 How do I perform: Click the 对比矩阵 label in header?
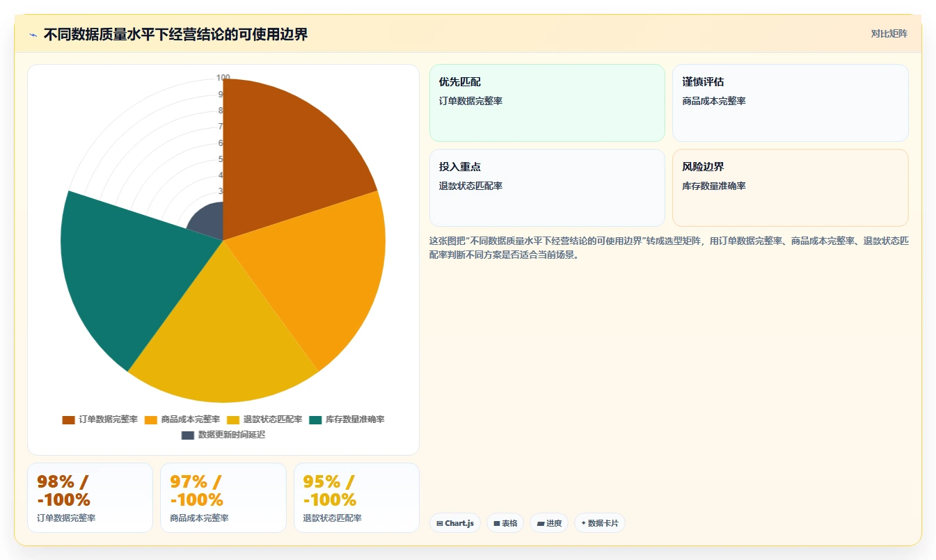click(889, 33)
